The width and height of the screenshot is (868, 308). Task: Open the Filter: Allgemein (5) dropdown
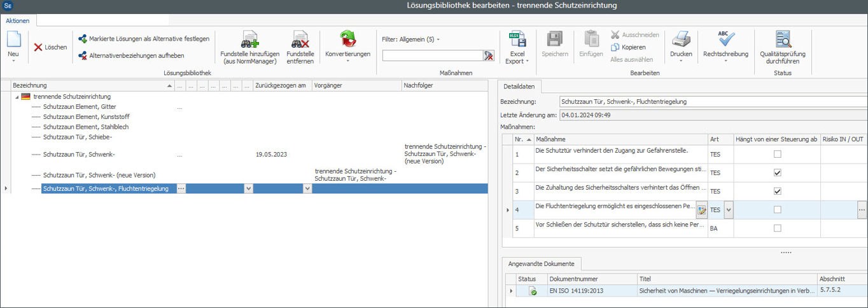coord(411,39)
